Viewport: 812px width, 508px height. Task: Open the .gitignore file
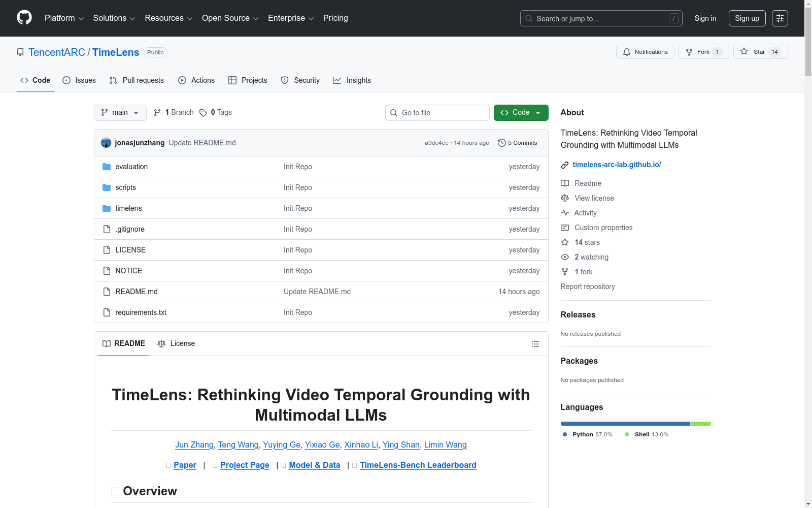pyautogui.click(x=130, y=229)
